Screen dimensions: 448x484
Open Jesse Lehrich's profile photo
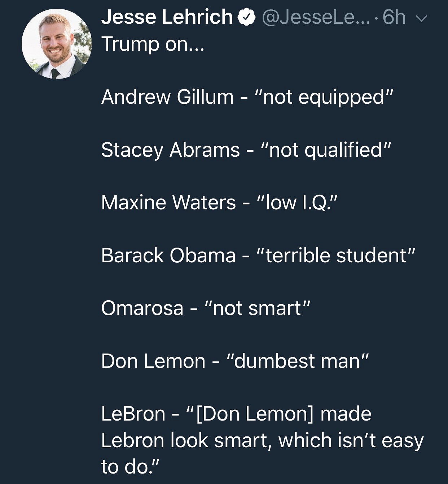57,44
